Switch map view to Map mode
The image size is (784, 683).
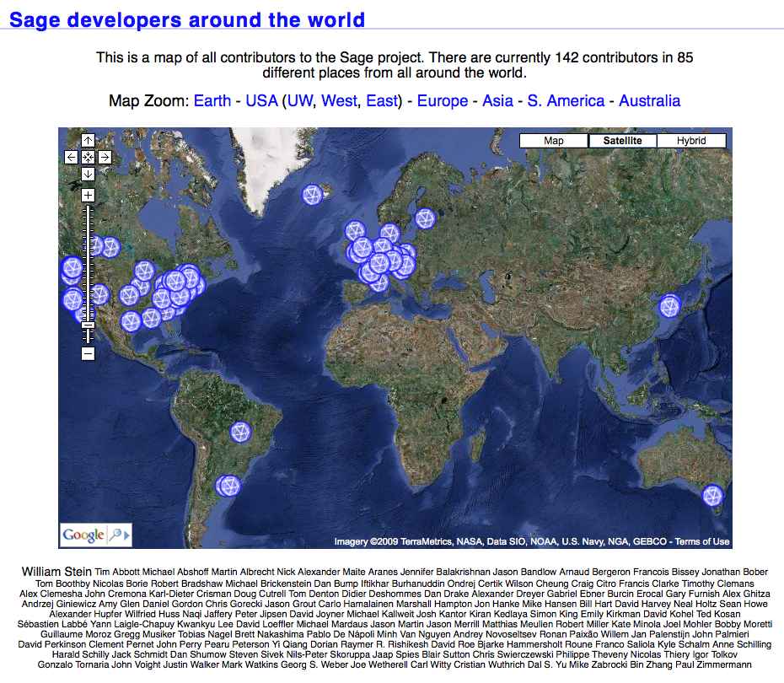[553, 141]
